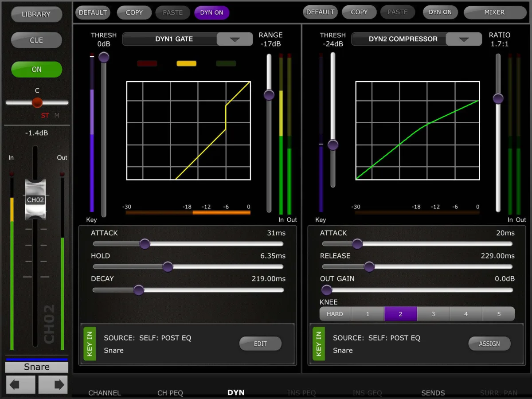
Task: Go to previous channel with left arrow
Action: 20,384
